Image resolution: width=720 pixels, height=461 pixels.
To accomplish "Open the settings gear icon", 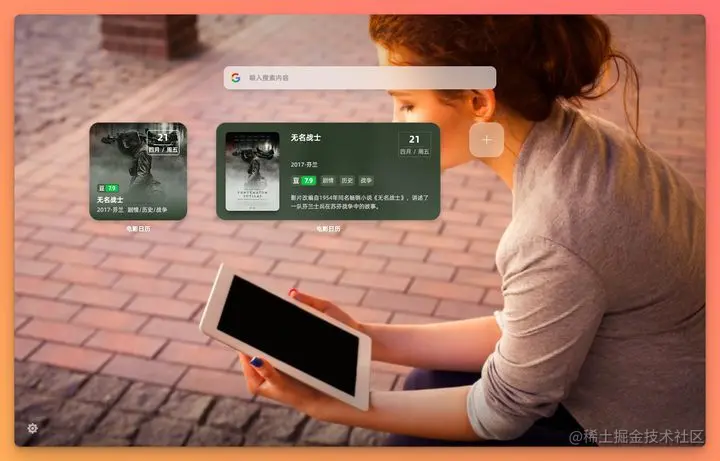I will point(33,428).
